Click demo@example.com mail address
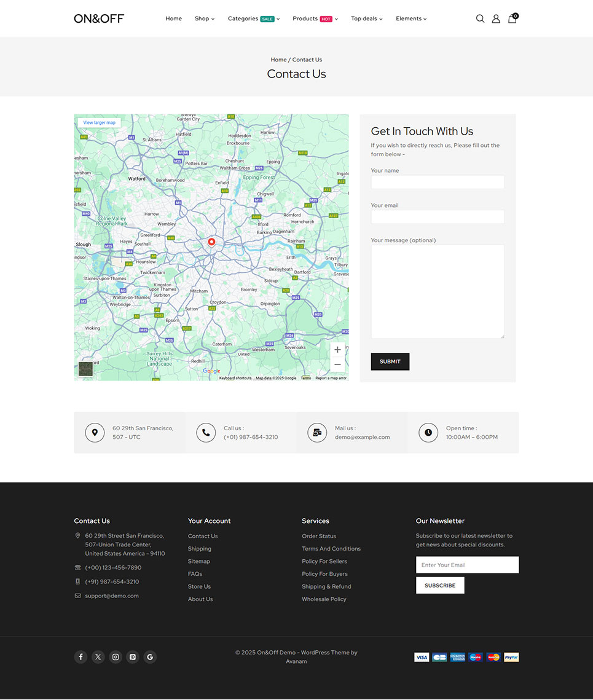593x700 pixels. (363, 437)
